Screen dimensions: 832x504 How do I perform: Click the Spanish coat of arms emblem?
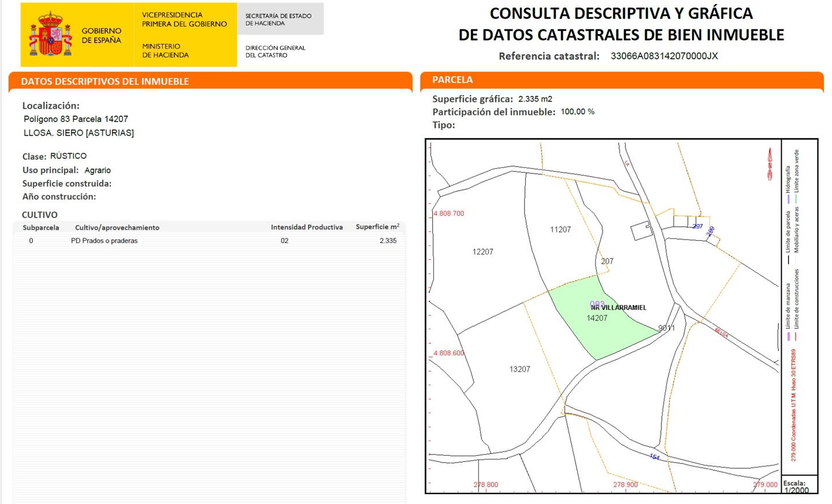50,35
